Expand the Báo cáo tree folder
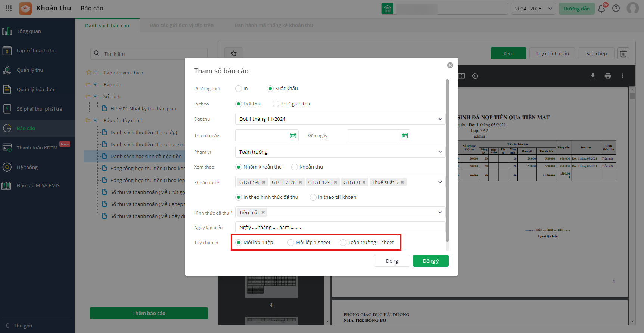This screenshot has height=333, width=644. click(x=95, y=84)
